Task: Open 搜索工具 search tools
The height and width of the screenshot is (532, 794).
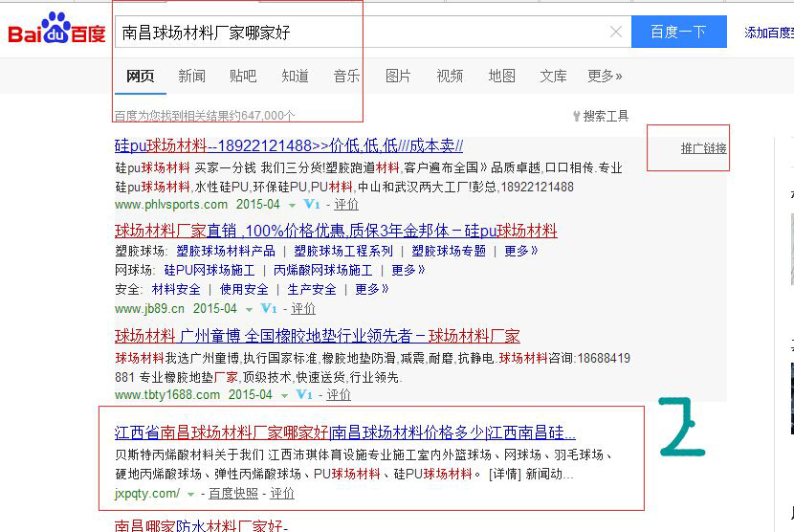Action: point(606,116)
